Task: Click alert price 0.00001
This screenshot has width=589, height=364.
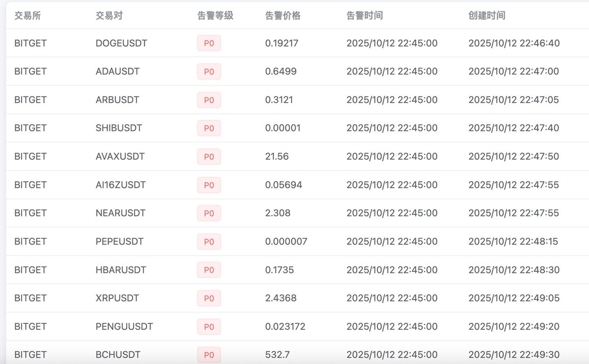Action: click(283, 128)
